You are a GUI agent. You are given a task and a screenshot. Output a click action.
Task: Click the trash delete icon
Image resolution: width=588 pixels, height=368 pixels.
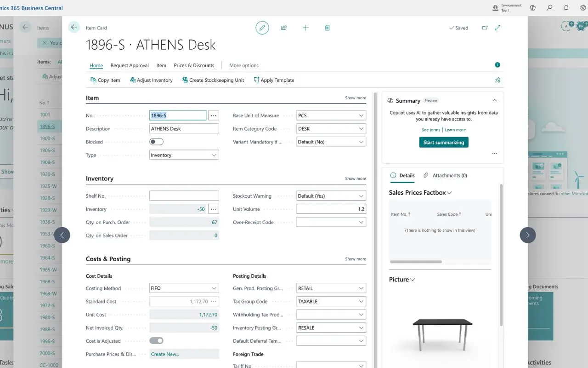(x=327, y=28)
